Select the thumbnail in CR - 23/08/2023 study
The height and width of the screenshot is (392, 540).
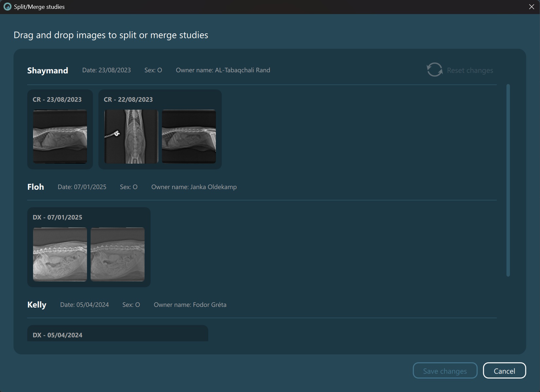click(x=60, y=136)
